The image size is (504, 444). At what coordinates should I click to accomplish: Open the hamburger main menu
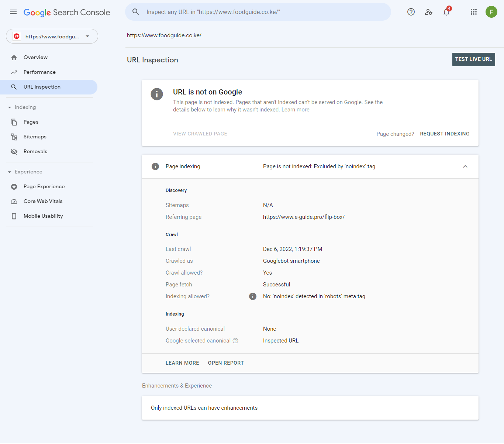click(x=13, y=12)
